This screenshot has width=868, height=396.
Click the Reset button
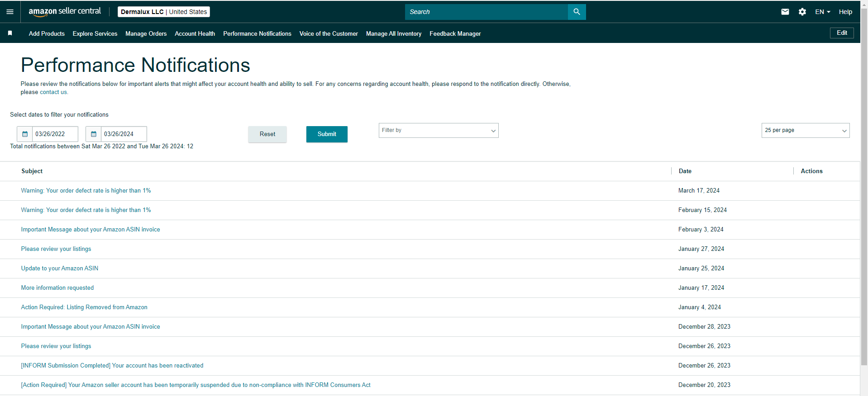(x=267, y=134)
